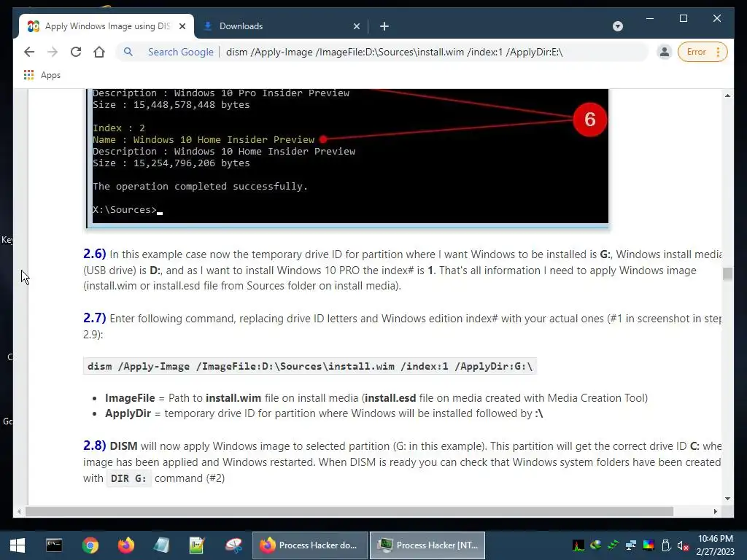Viewport: 747px width, 560px height.
Task: Open the browser home page
Action: [x=99, y=52]
